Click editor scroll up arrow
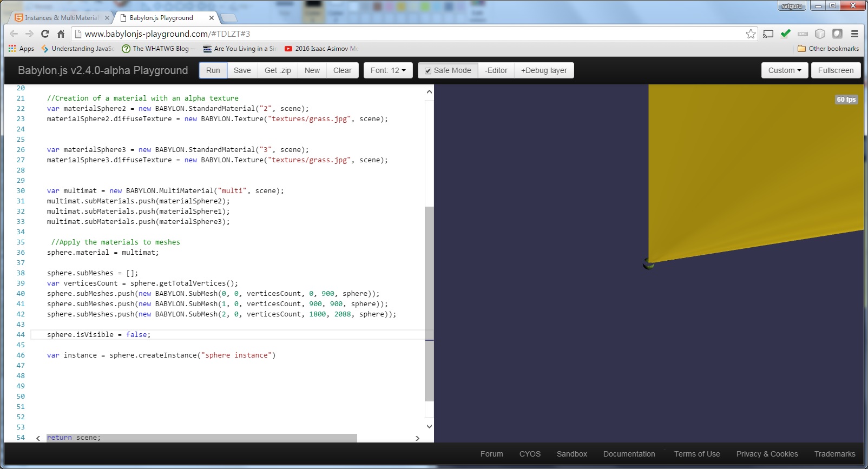This screenshot has height=469, width=868. [x=429, y=91]
